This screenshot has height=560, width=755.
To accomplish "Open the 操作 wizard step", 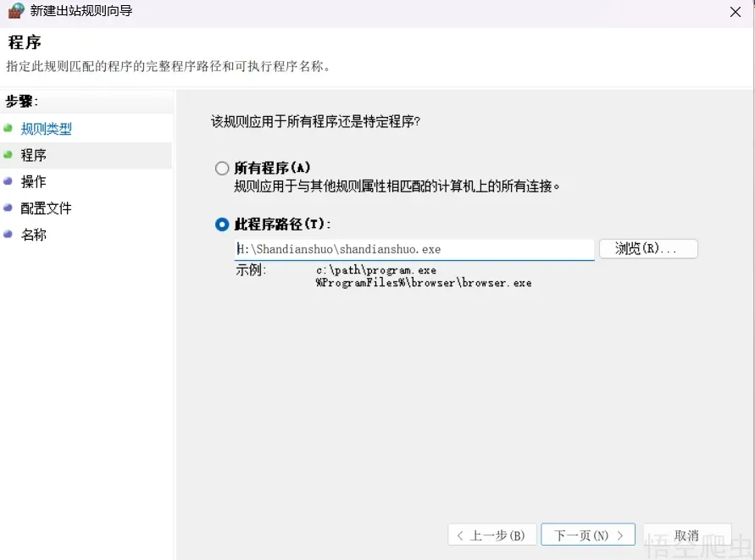I will click(33, 181).
